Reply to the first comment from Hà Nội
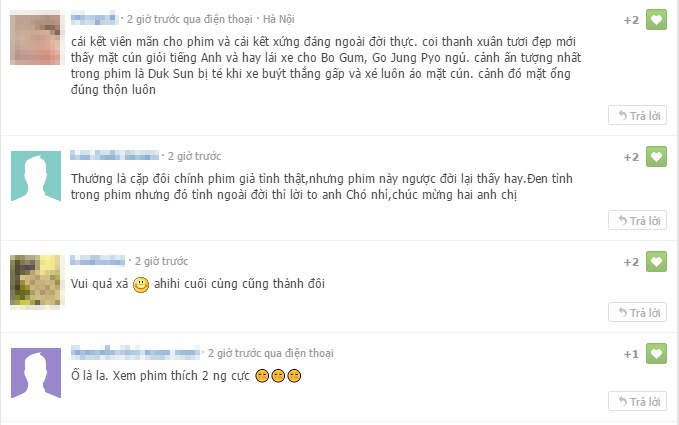 pos(637,115)
